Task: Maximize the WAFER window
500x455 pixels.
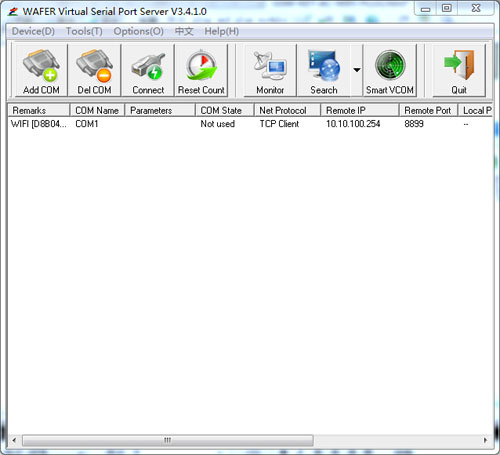Action: [447, 8]
